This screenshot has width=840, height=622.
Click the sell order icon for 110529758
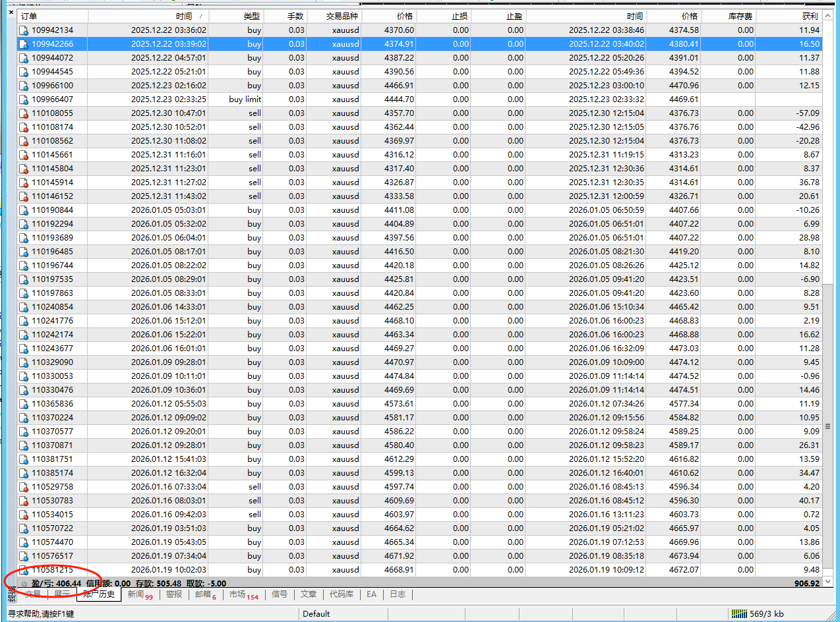24,487
